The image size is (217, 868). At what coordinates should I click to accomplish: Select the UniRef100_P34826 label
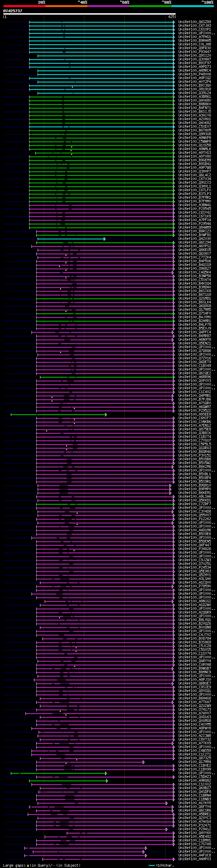195,549
